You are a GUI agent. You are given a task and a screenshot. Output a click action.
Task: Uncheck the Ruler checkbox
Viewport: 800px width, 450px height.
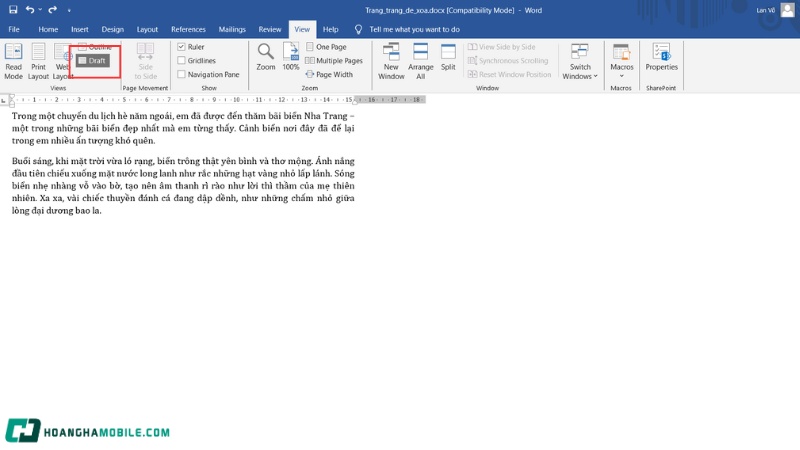[x=181, y=47]
